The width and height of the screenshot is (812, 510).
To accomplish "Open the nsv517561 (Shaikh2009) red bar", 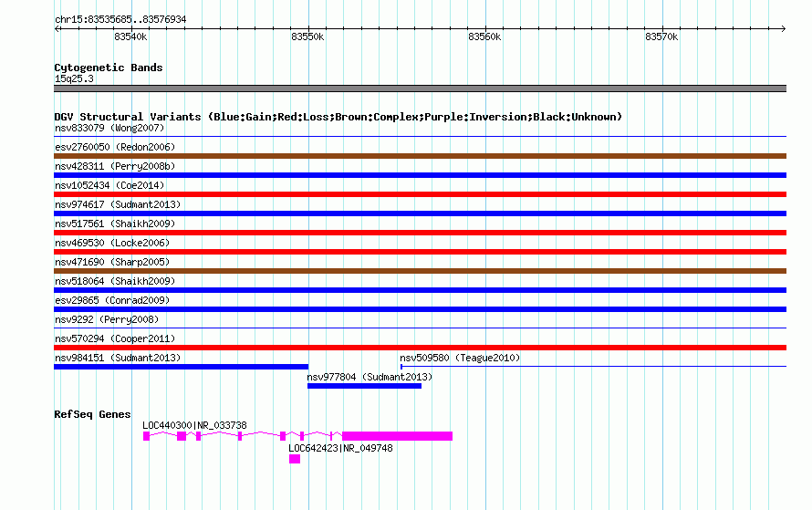I will click(x=420, y=233).
